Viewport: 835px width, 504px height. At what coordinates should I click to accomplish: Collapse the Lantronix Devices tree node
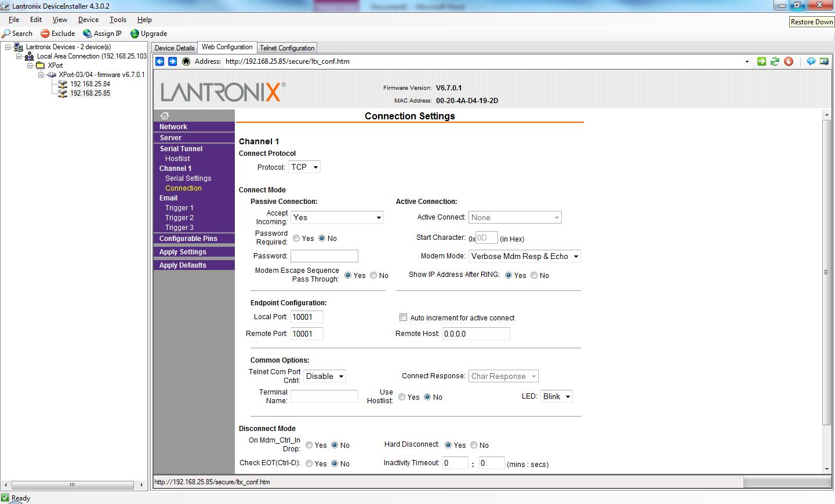[8, 47]
